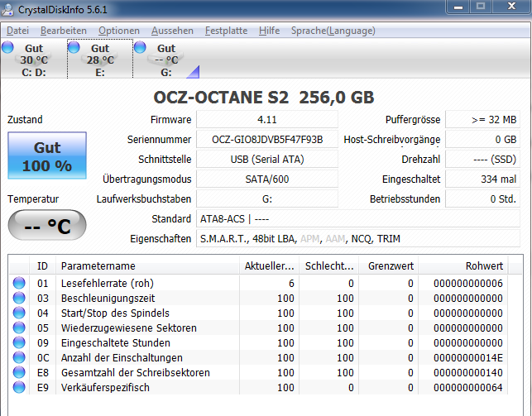The width and height of the screenshot is (532, 416).
Task: Click the serial number OCZ-GIO8JDVB5F47F93B field
Action: click(267, 140)
